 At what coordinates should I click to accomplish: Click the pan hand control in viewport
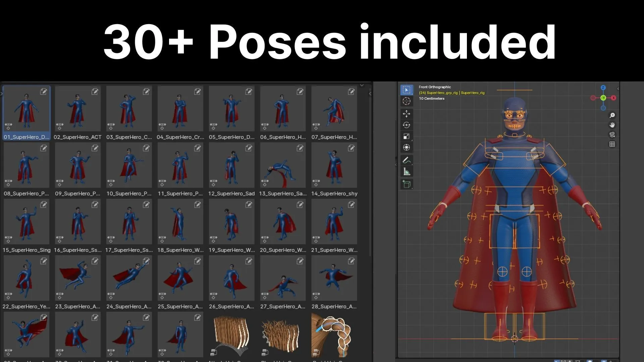pos(612,125)
